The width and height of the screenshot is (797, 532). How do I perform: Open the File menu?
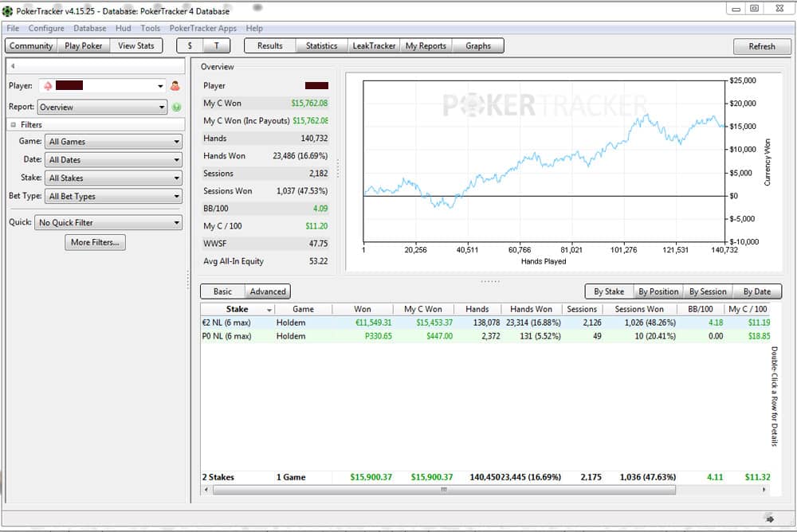(13, 29)
